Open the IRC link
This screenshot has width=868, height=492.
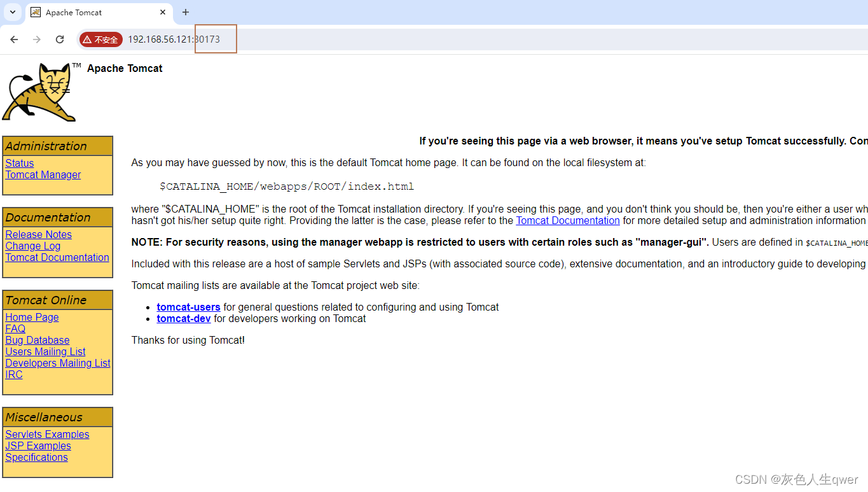14,374
